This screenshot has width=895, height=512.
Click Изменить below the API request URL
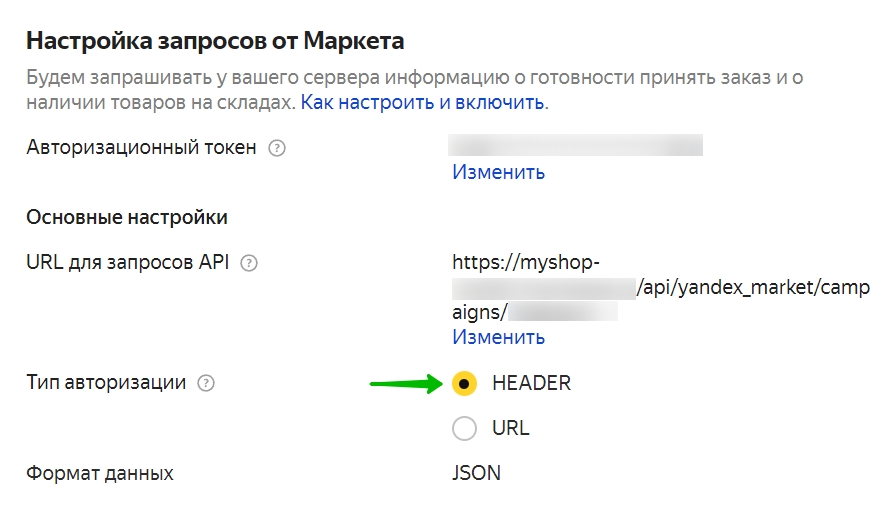pyautogui.click(x=498, y=337)
